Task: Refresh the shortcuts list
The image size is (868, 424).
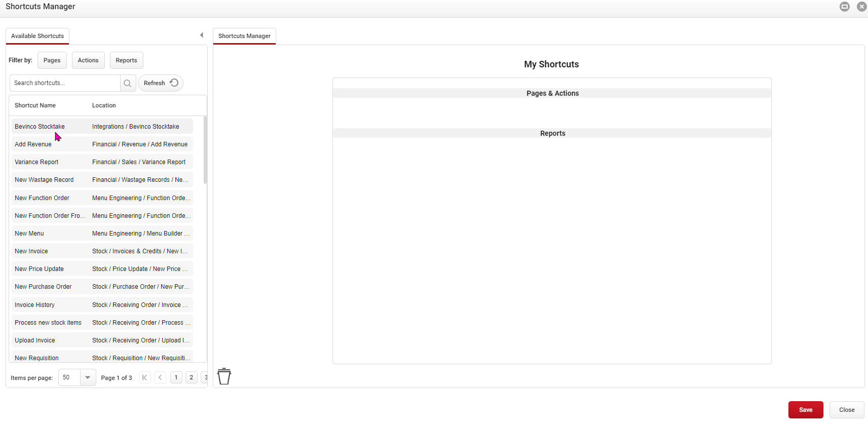Action: 161,83
